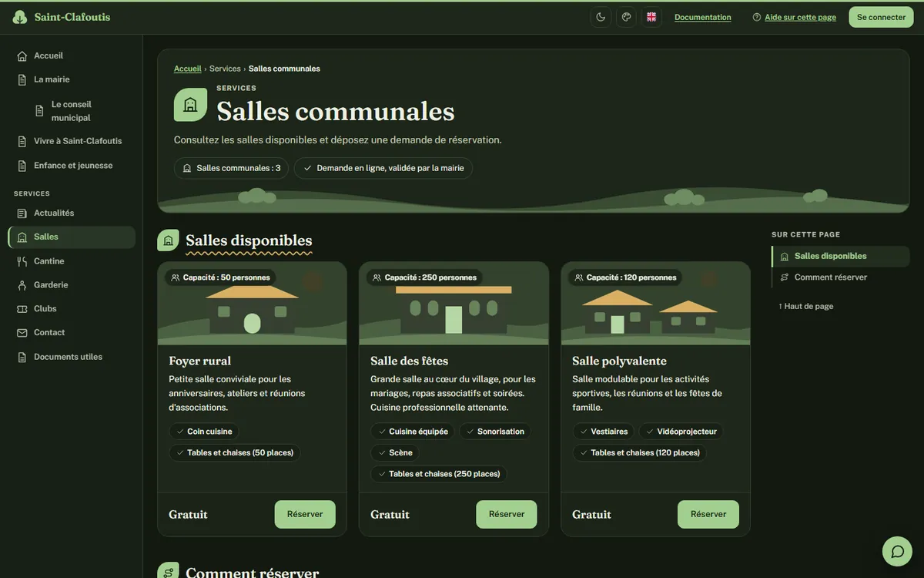Screen dimensions: 924x578
Task: Click the 'Se connecter' button
Action: (881, 17)
